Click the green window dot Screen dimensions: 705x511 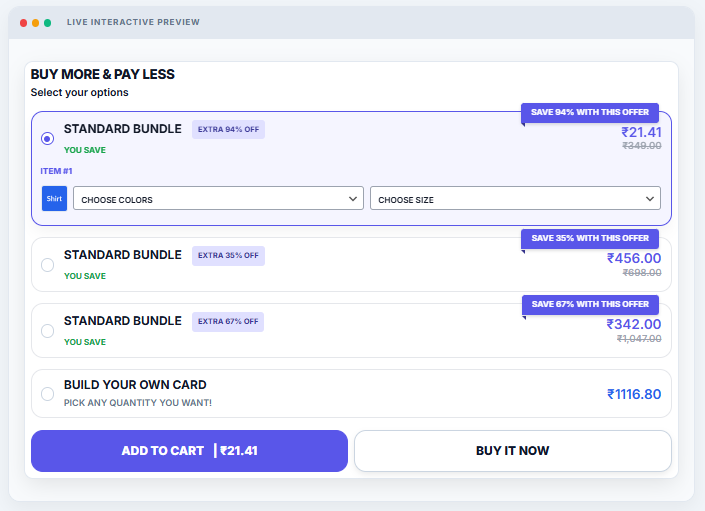pyautogui.click(x=48, y=22)
